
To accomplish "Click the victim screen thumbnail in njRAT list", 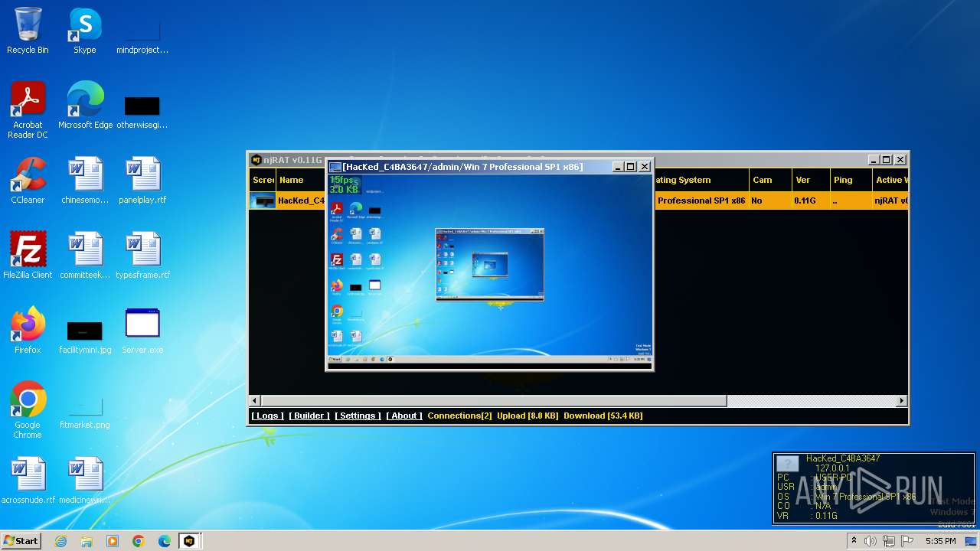I will click(263, 201).
